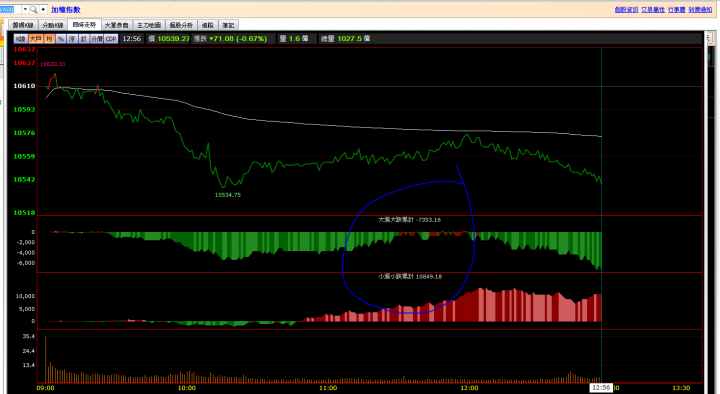Click the 12:56 time in the chart header
Screen dimensions: 720x394
132,39
